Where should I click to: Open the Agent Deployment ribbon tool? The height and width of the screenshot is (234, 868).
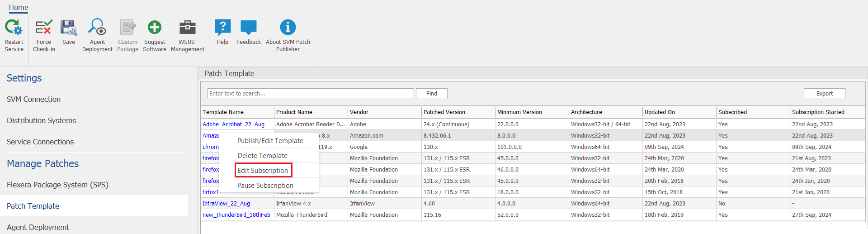[x=97, y=28]
